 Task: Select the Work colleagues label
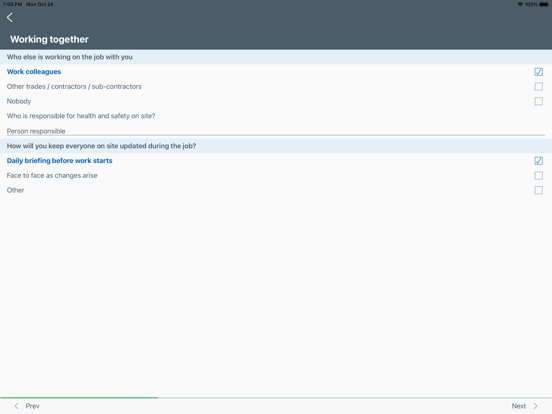[34, 72]
